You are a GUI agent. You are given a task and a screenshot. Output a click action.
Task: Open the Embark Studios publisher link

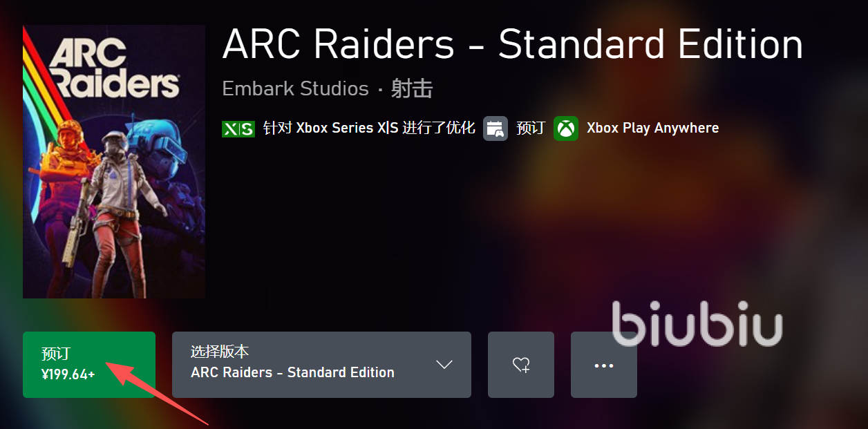[x=296, y=89]
